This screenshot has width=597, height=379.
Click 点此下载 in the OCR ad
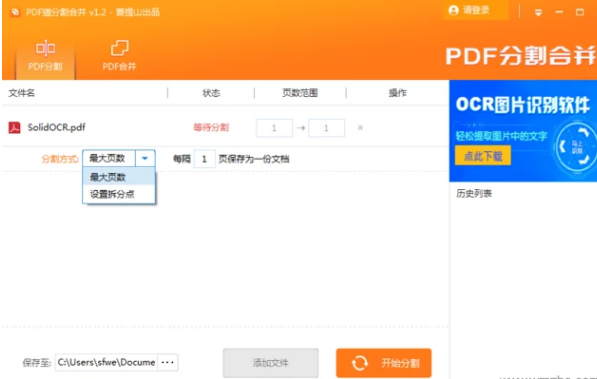483,156
